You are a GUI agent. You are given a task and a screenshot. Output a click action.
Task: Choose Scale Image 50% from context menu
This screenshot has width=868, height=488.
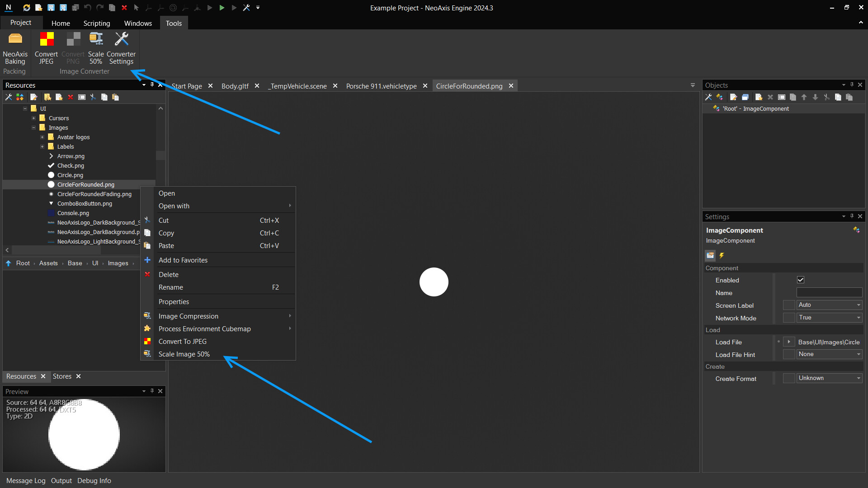coord(184,354)
